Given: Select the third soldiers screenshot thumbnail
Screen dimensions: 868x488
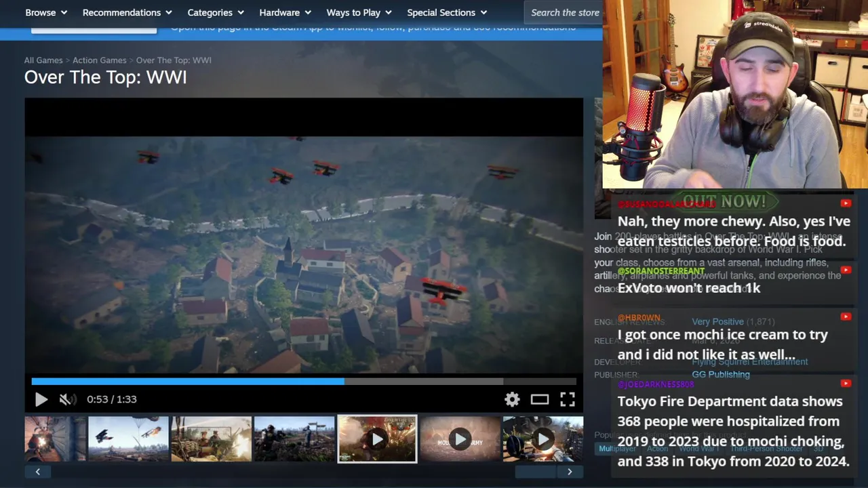Looking at the screenshot, I should pyautogui.click(x=212, y=439).
